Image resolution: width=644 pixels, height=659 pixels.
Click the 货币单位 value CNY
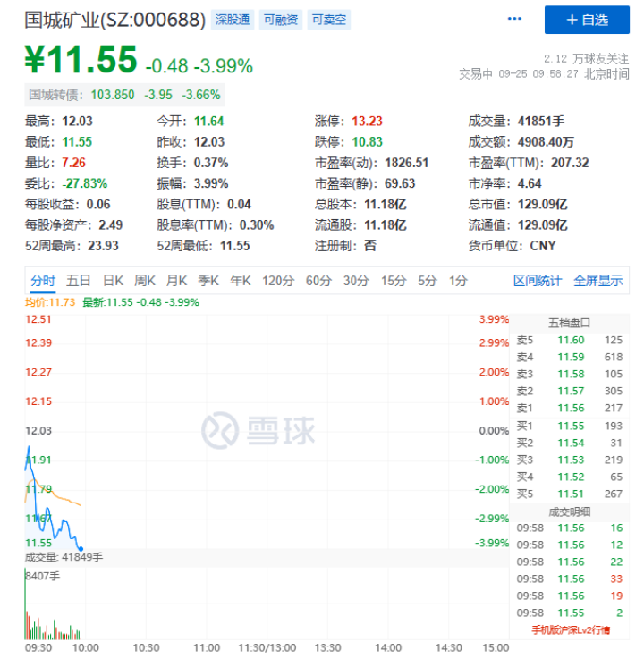click(543, 245)
